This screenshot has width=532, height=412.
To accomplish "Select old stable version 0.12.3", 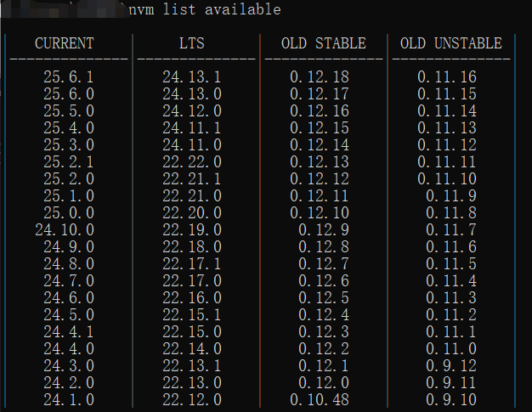I will pyautogui.click(x=324, y=331).
